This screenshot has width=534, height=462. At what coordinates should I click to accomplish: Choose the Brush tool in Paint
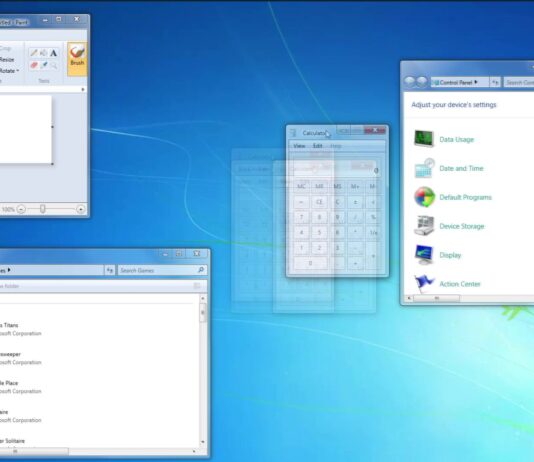77,58
